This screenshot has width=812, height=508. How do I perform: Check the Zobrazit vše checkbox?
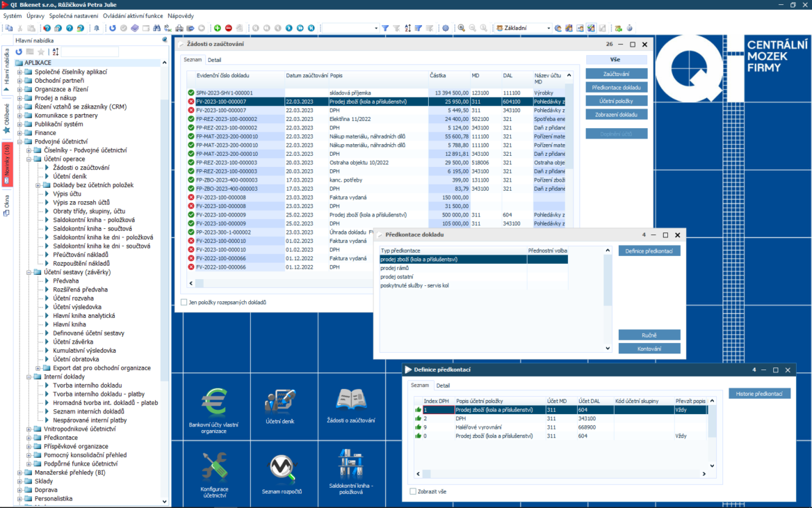[x=413, y=491]
